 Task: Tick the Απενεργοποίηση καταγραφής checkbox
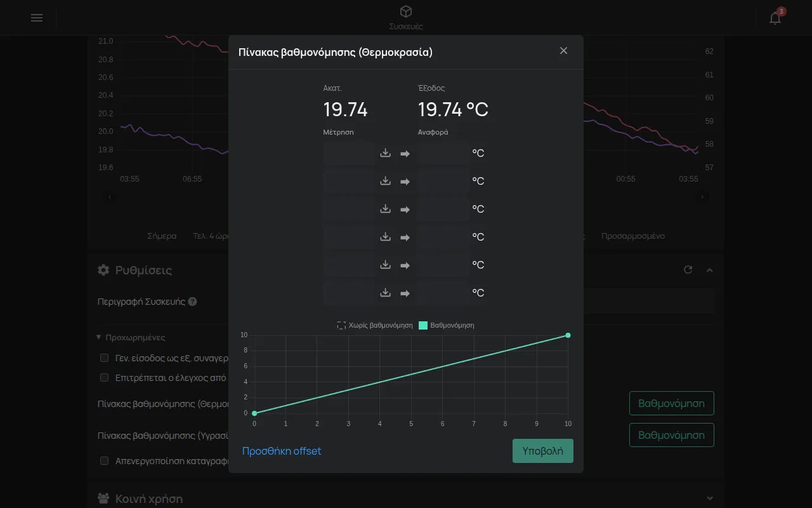click(105, 461)
